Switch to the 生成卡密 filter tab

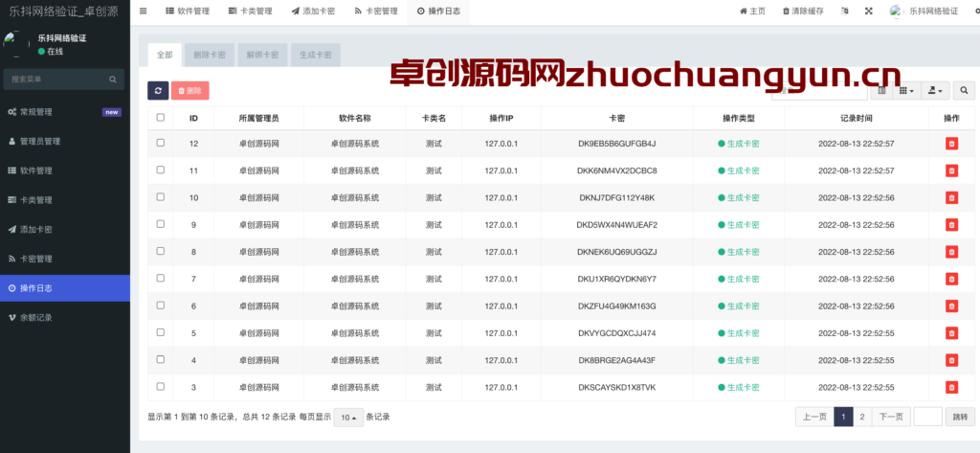(x=316, y=55)
